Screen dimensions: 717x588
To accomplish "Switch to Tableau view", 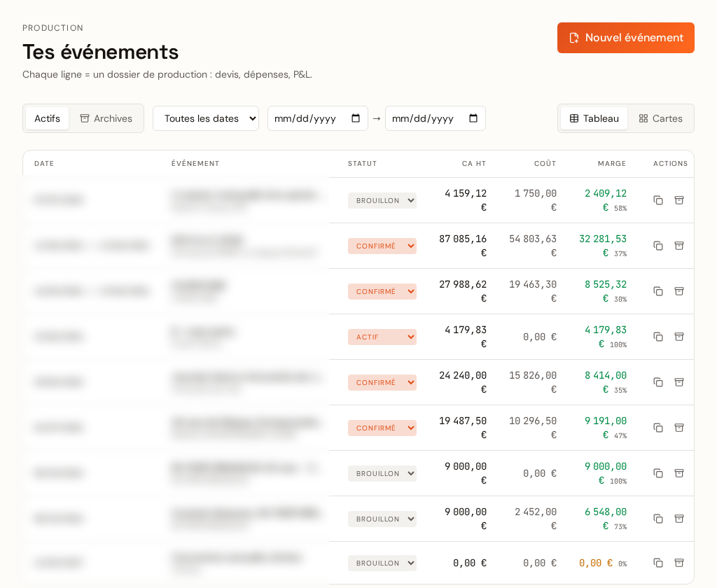I will [x=594, y=118].
